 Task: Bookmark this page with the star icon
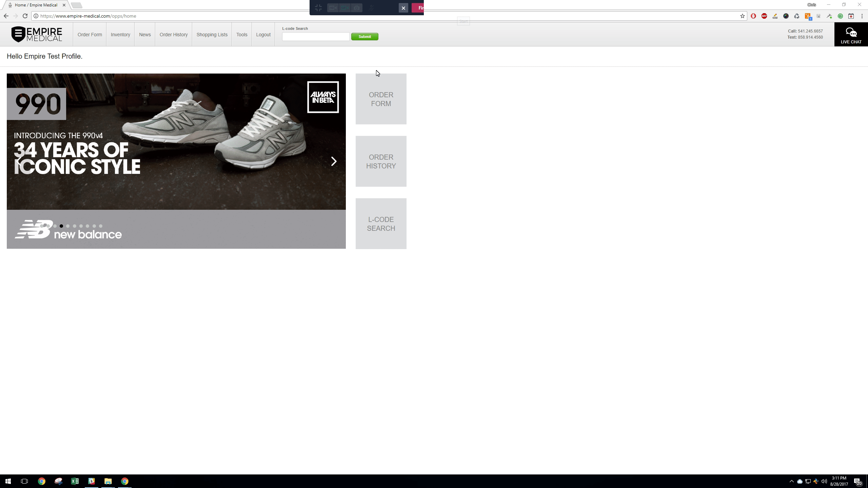(x=742, y=16)
